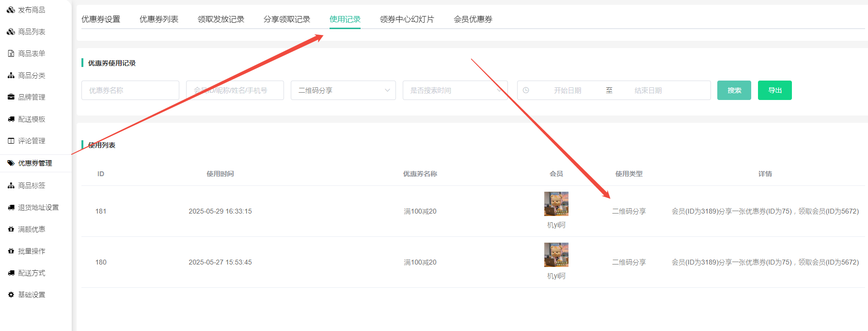The image size is (868, 331).
Task: Expand the 是否搜索时间 dropdown
Action: pyautogui.click(x=455, y=90)
